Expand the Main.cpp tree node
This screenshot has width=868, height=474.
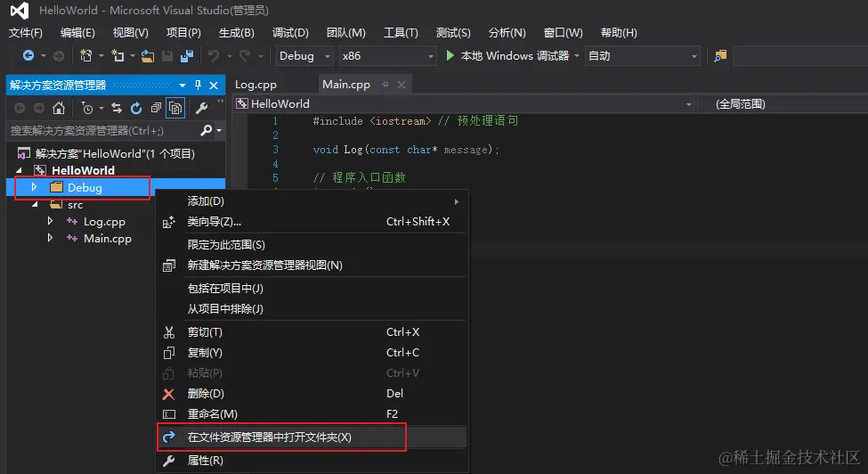click(50, 238)
